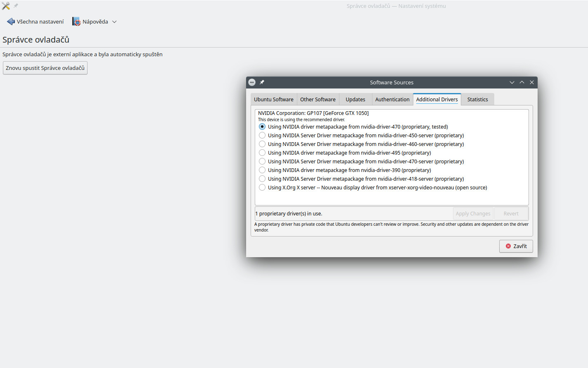This screenshot has width=588, height=368.
Task: Open the Software Sources window menu icon
Action: click(252, 82)
